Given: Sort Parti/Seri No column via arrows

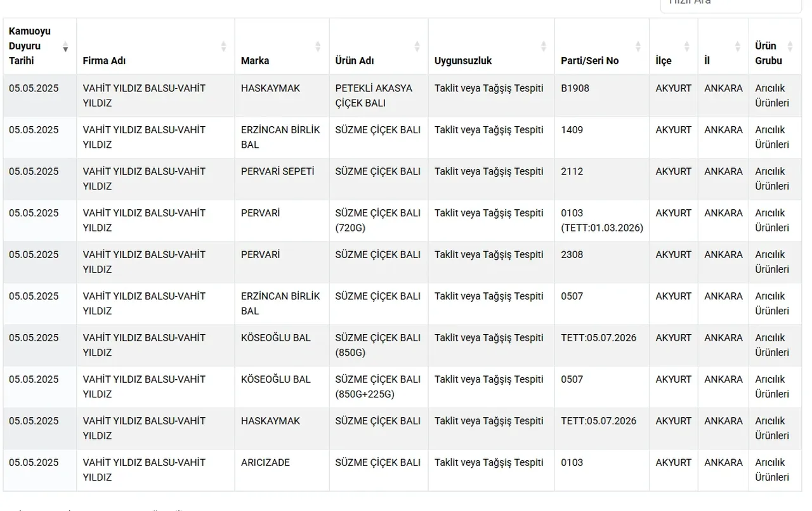Looking at the screenshot, I should [x=638, y=46].
